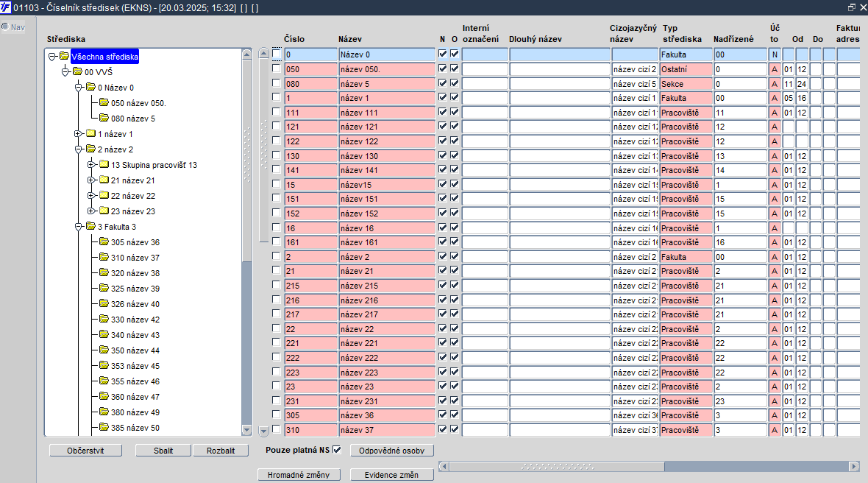Click folder icon of 350 název 44
The width and height of the screenshot is (868, 483).
pos(104,350)
